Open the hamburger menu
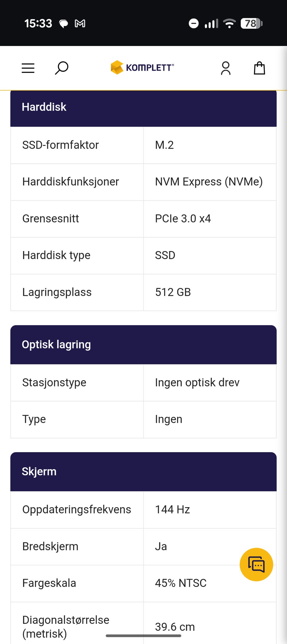 coord(28,68)
